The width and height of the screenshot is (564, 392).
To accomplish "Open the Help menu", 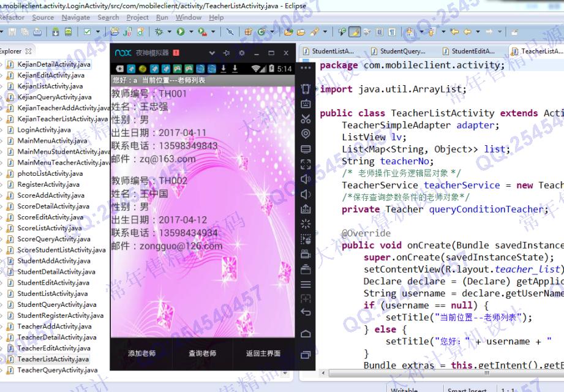I will tap(216, 17).
